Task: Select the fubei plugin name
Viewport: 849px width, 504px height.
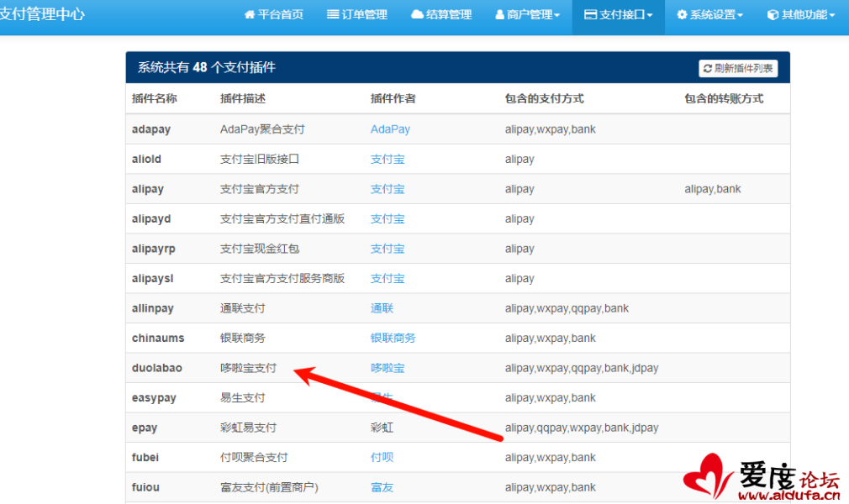Action: click(145, 458)
